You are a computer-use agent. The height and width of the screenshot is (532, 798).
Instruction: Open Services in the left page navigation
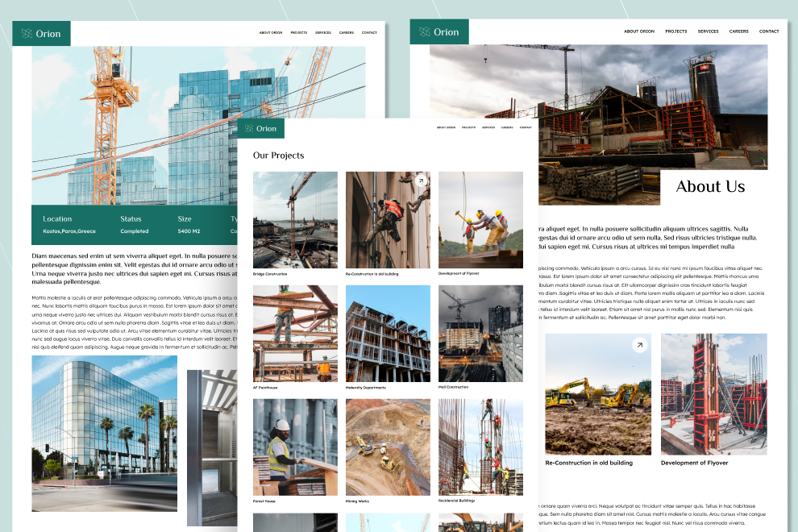pos(323,32)
